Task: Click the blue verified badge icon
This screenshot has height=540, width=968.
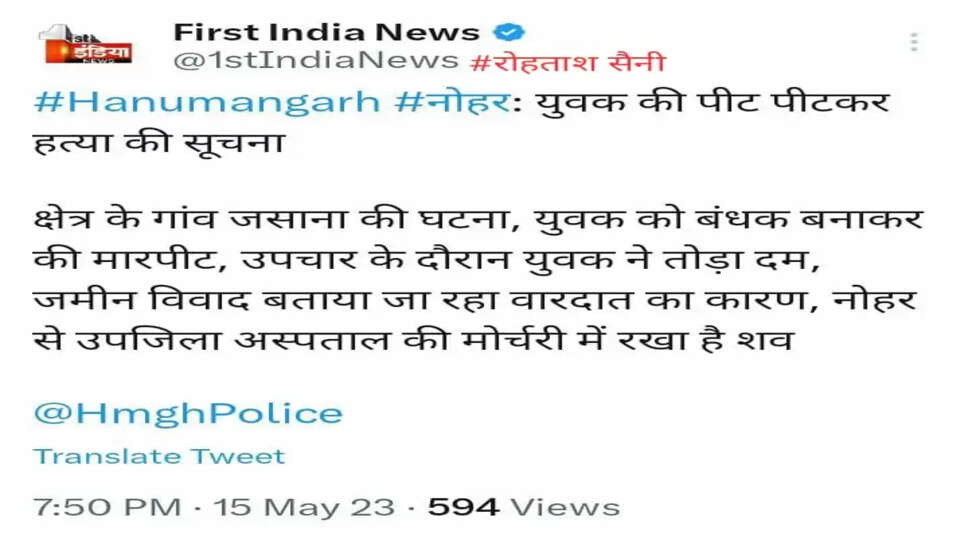Action: [x=511, y=32]
